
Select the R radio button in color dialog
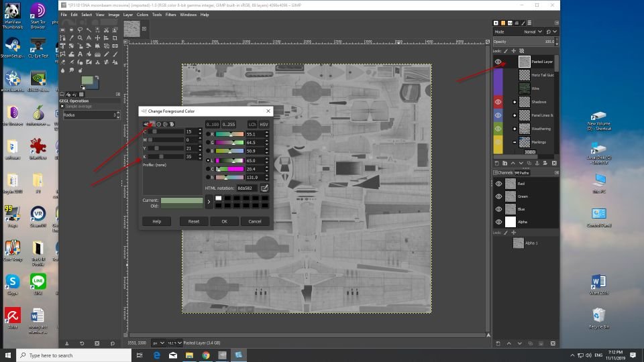coord(208,134)
